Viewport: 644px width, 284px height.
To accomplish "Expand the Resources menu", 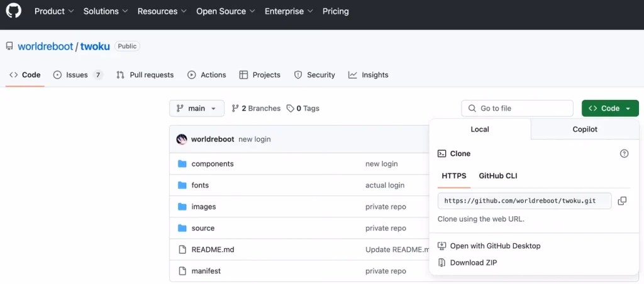I will click(x=162, y=11).
